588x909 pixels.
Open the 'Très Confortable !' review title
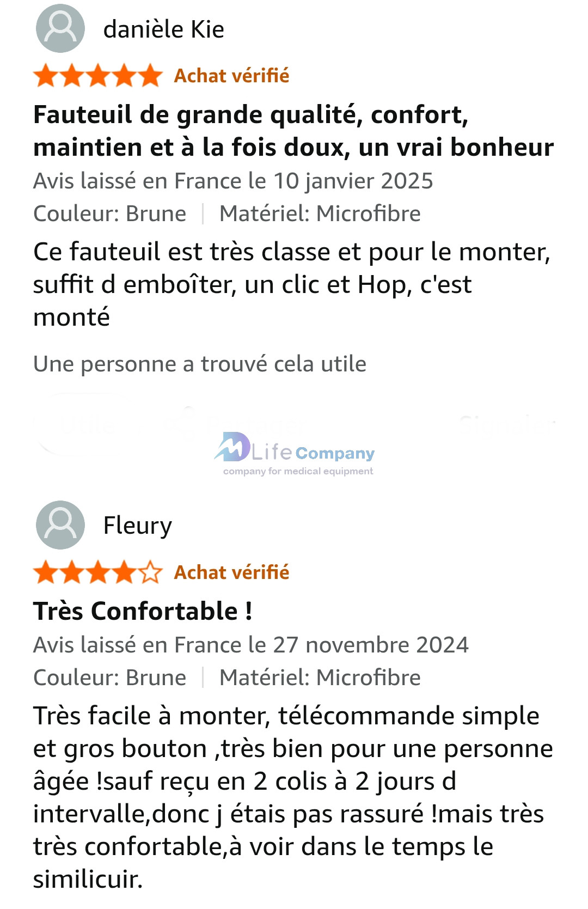click(x=143, y=611)
